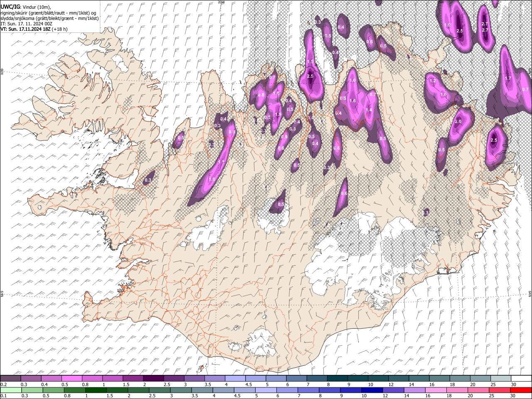Click the 'slydda/snjókoma' legend description line
The width and height of the screenshot is (532, 399).
49,18
